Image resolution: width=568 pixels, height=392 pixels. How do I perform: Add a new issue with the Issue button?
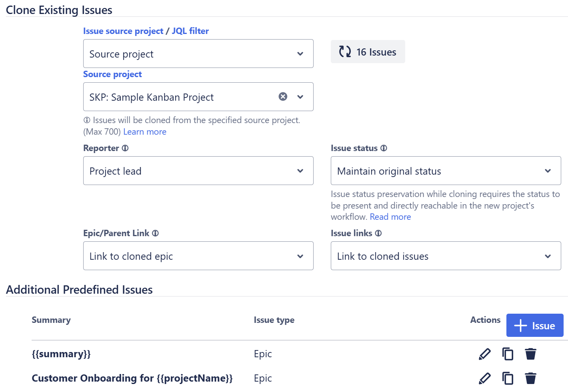click(535, 325)
